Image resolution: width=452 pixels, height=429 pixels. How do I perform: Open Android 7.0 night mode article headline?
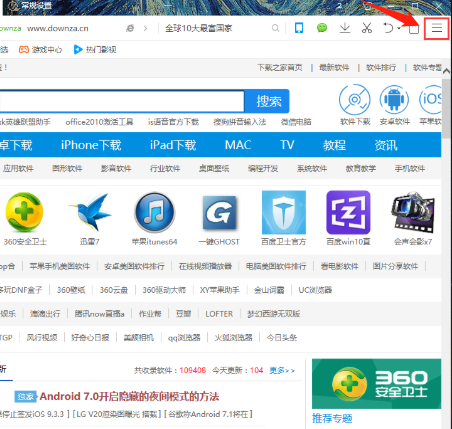[129, 396]
